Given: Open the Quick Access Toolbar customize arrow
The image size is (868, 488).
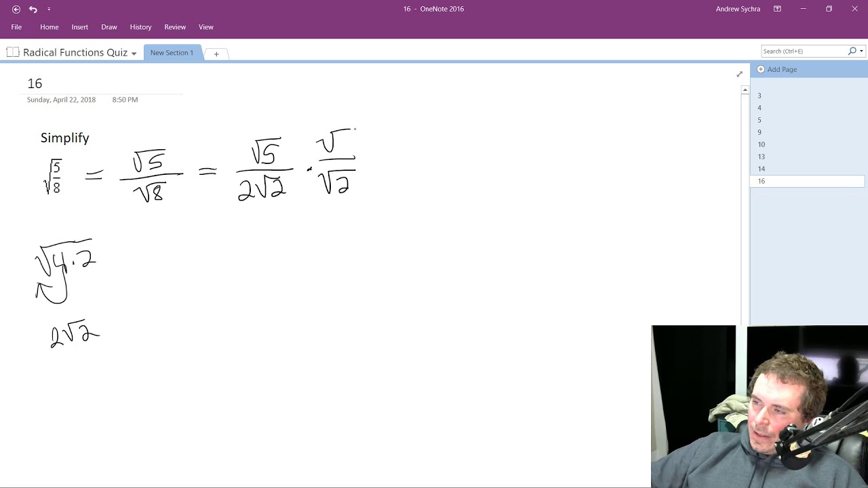Looking at the screenshot, I should click(49, 9).
